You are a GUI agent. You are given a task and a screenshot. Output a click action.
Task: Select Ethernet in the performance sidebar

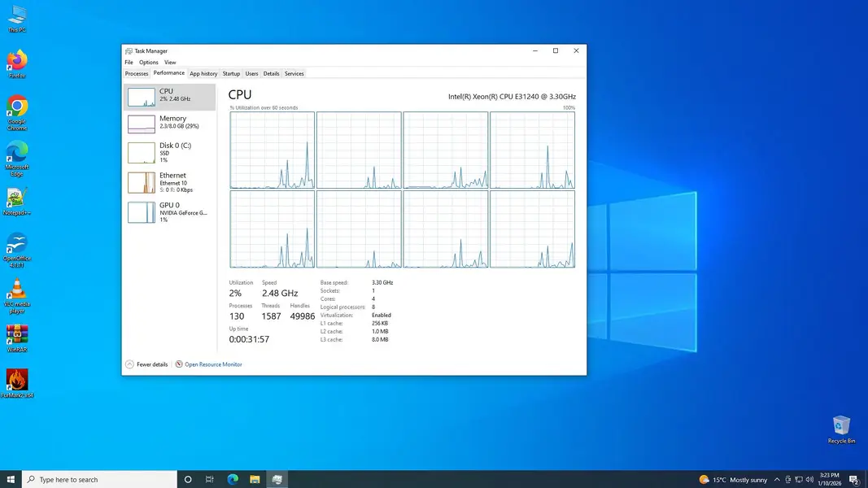pyautogui.click(x=169, y=182)
